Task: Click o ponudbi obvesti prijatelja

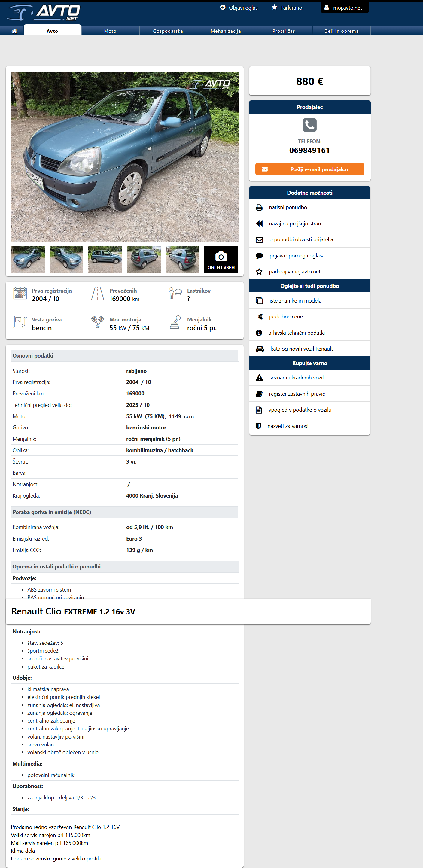Action: coord(301,239)
